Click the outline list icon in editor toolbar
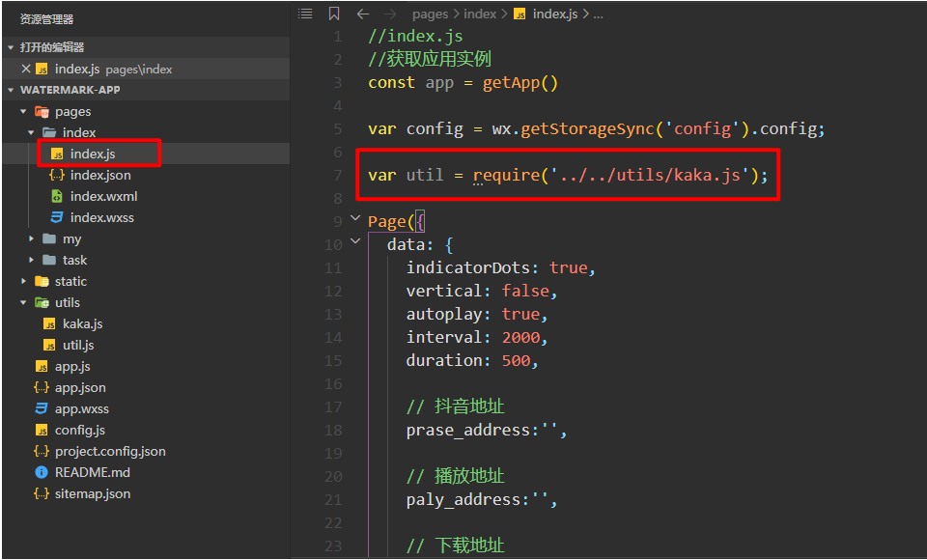Viewport: 927px width, 560px height. pos(305,14)
